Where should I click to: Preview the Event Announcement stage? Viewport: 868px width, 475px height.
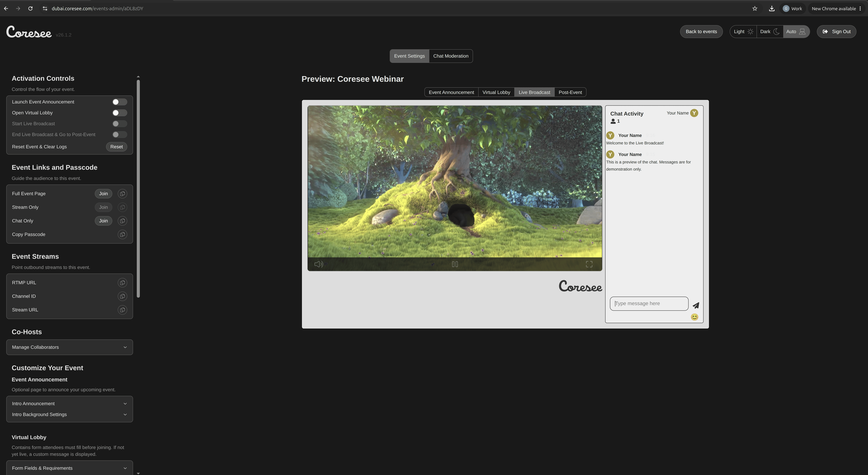tap(451, 92)
